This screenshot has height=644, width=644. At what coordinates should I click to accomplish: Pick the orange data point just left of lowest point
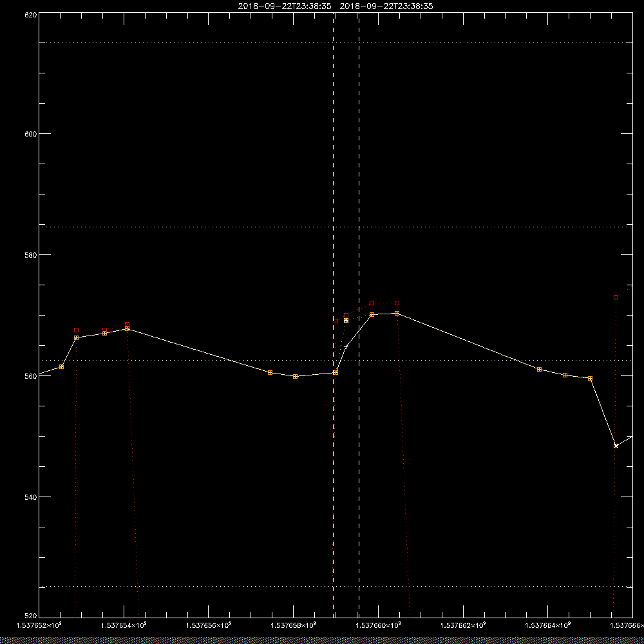coord(590,378)
